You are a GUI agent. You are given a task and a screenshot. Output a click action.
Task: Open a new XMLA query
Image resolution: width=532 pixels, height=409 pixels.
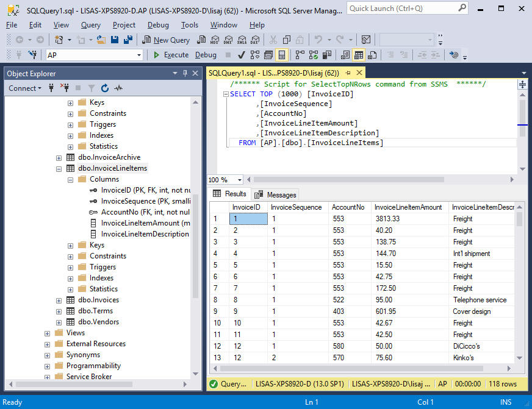[242, 38]
